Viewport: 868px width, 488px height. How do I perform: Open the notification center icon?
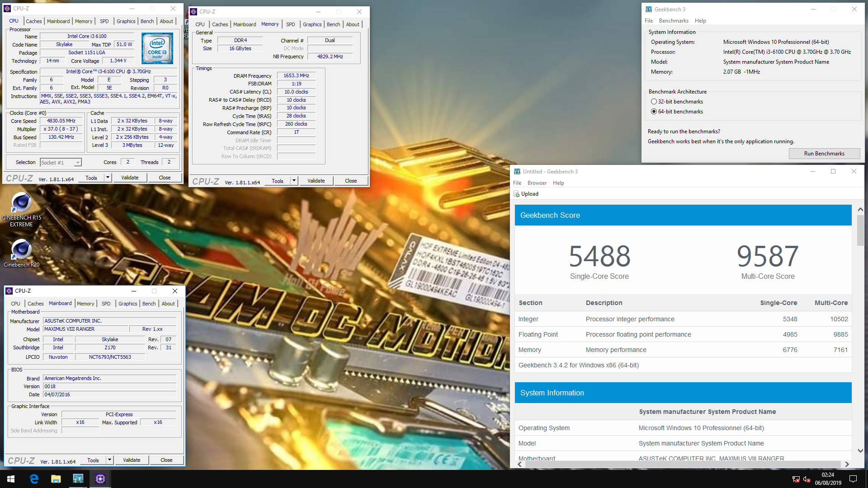[x=853, y=479]
